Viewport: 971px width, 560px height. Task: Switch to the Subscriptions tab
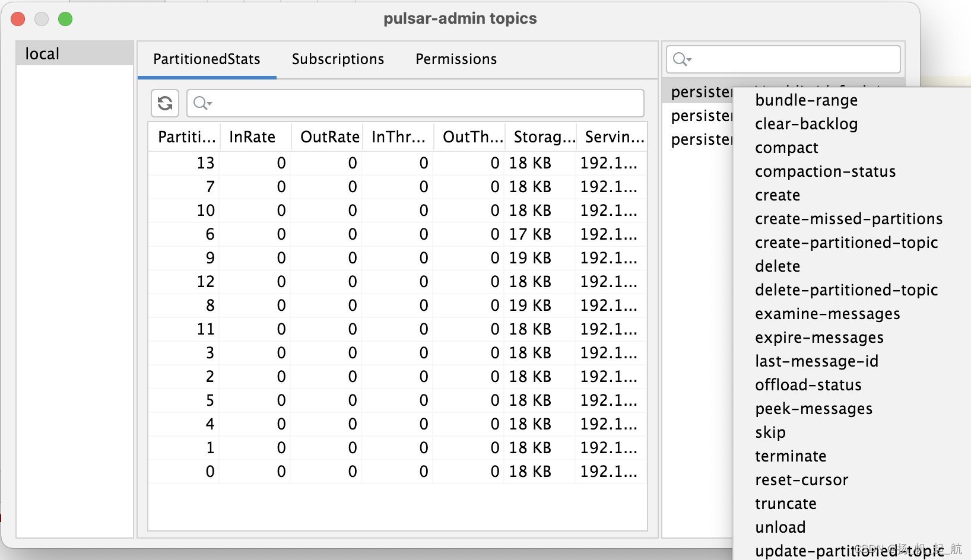337,59
